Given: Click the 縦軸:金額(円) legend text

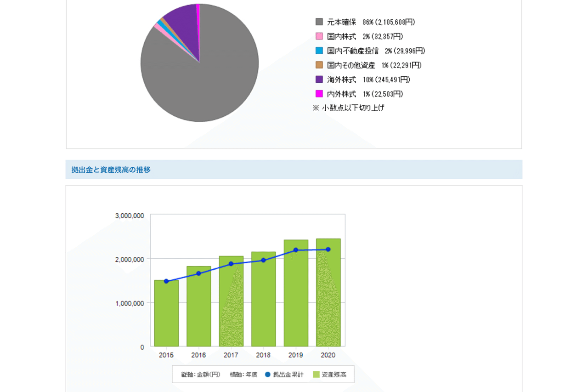Looking at the screenshot, I should click(201, 375).
